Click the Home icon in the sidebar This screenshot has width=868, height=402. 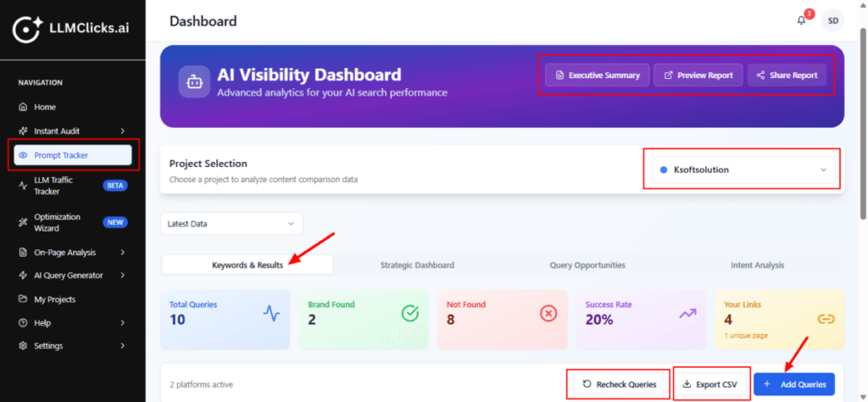click(x=24, y=108)
